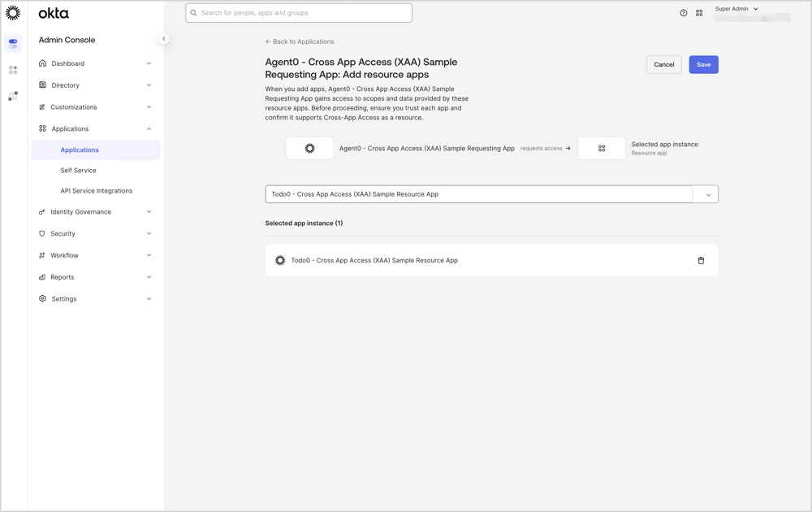812x512 pixels.
Task: Collapse the sidebar with the left chevron
Action: [164, 37]
